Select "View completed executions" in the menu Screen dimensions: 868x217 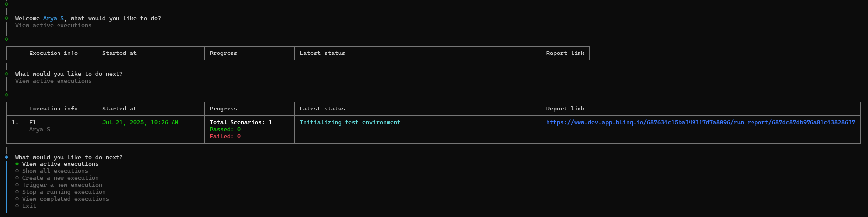click(x=65, y=199)
